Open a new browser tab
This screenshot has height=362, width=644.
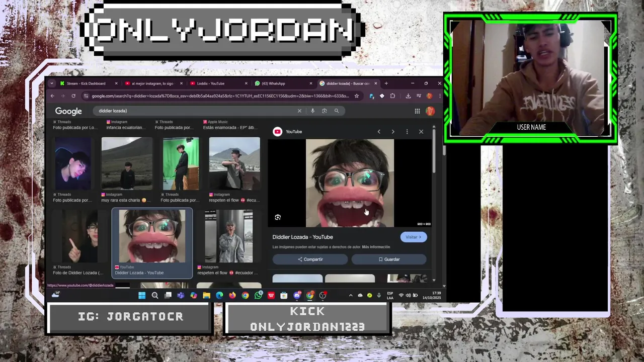pos(386,83)
